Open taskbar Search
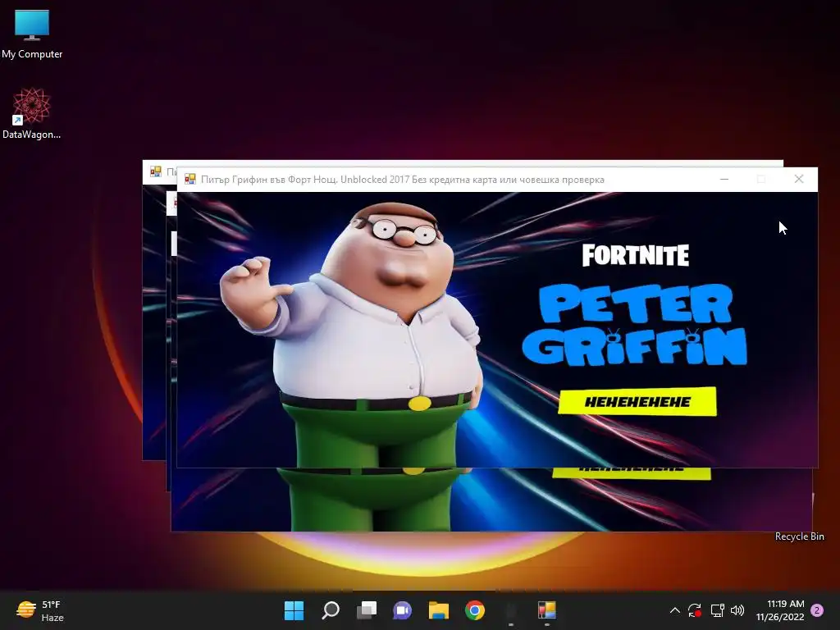 coord(330,610)
